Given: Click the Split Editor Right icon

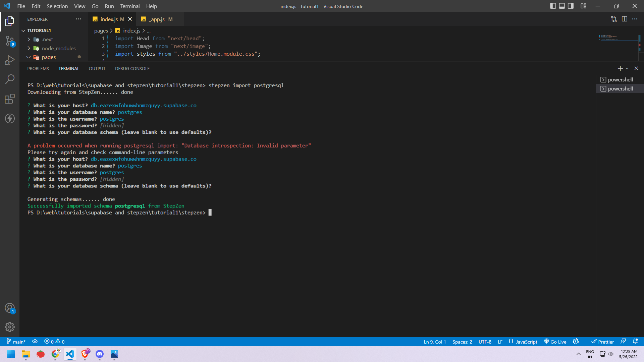Looking at the screenshot, I should click(x=624, y=19).
